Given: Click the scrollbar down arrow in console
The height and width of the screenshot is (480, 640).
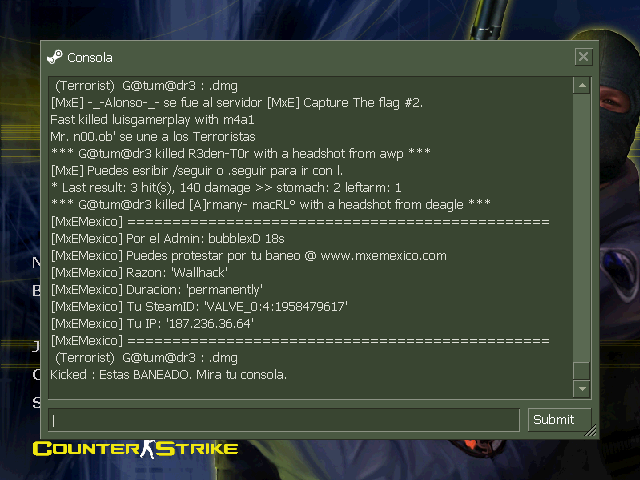Looking at the screenshot, I should (582, 389).
